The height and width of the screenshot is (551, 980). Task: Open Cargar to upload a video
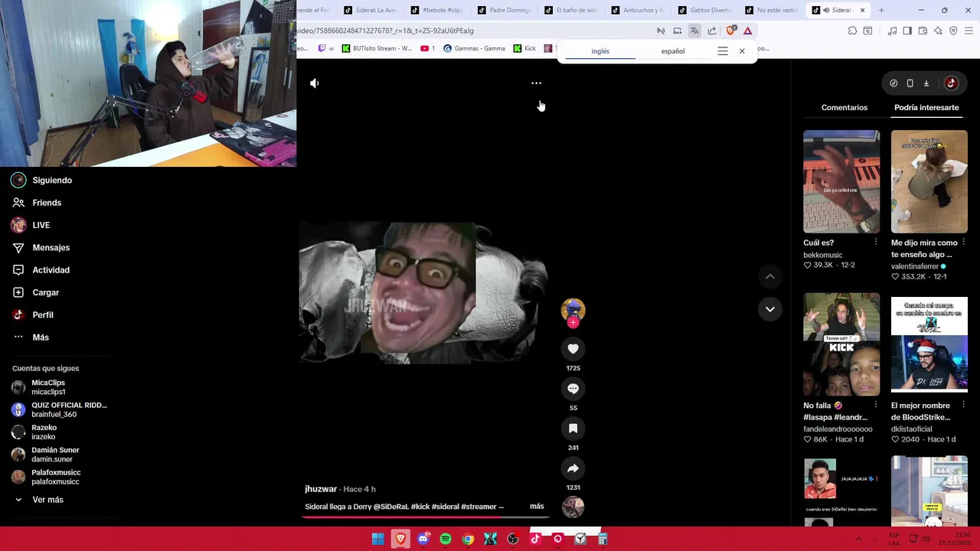click(x=45, y=292)
